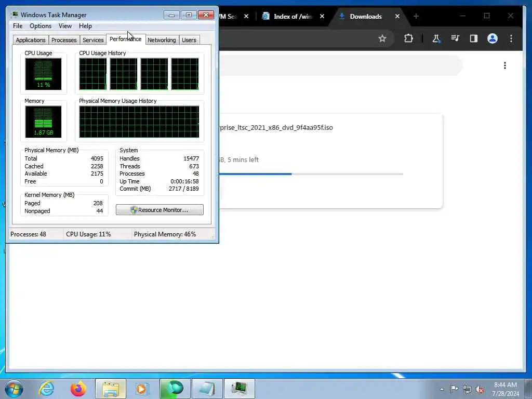The image size is (532, 399).
Task: Open Resource Monitor from Task Manager
Action: pos(159,210)
